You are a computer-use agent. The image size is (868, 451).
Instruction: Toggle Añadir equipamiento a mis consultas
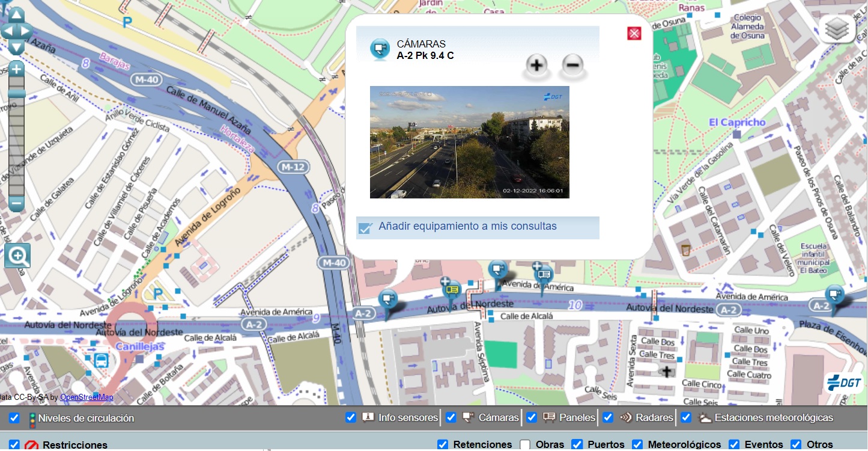point(365,228)
